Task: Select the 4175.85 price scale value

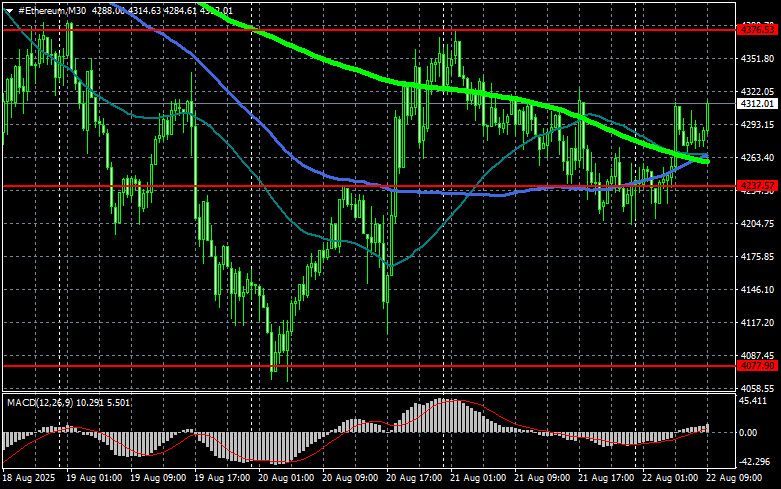Action: [758, 256]
